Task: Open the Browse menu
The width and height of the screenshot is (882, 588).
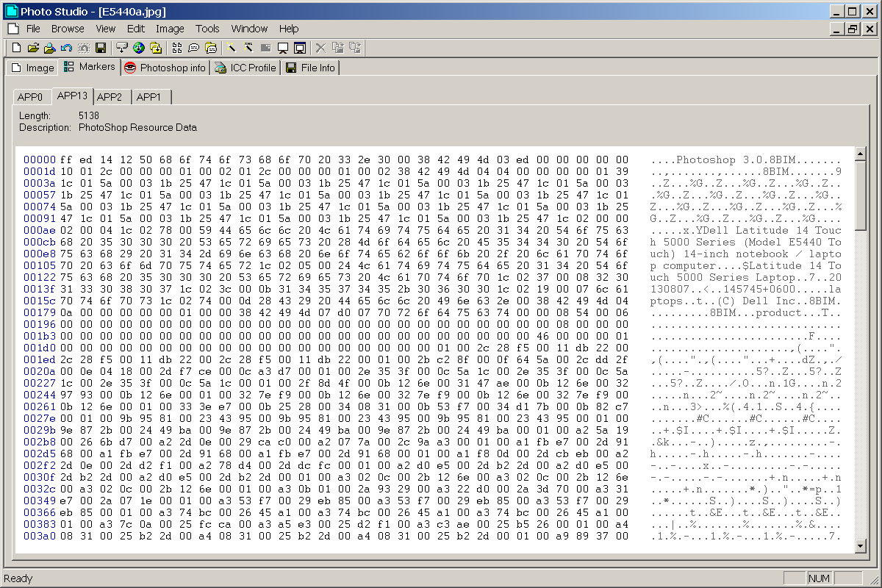Action: [x=68, y=29]
